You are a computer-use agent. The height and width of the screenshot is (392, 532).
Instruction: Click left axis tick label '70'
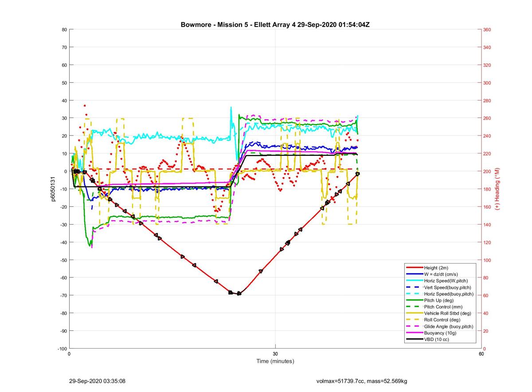tap(64, 47)
